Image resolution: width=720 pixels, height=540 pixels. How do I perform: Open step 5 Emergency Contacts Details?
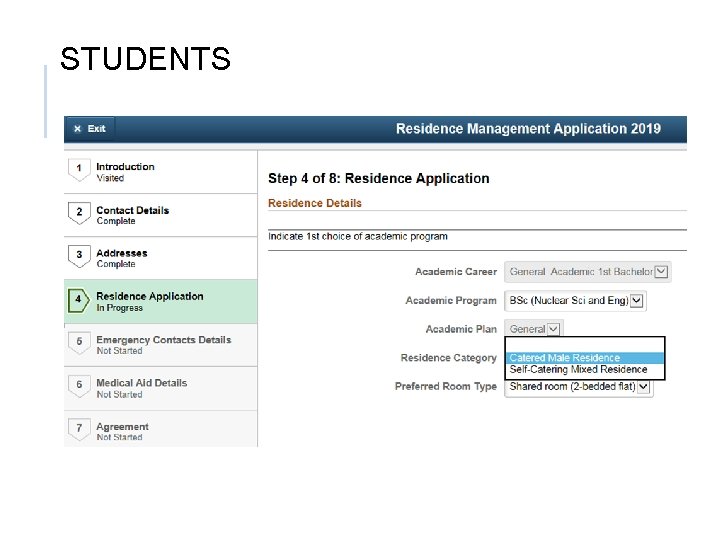(x=161, y=345)
